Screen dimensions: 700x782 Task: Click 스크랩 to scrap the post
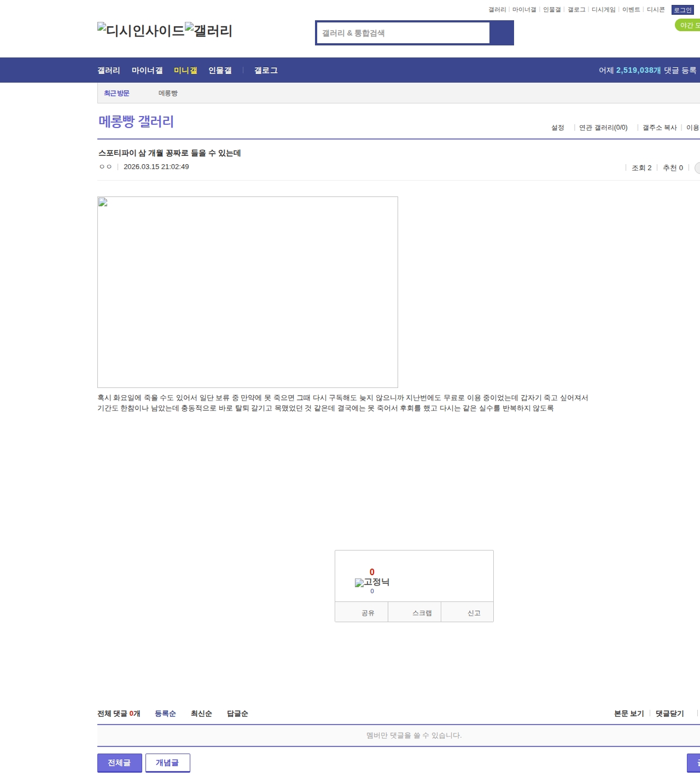(422, 613)
